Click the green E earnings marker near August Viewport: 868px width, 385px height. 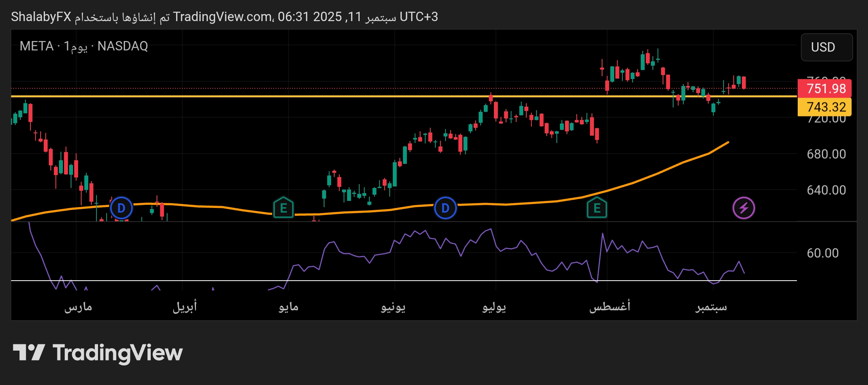pyautogui.click(x=597, y=208)
